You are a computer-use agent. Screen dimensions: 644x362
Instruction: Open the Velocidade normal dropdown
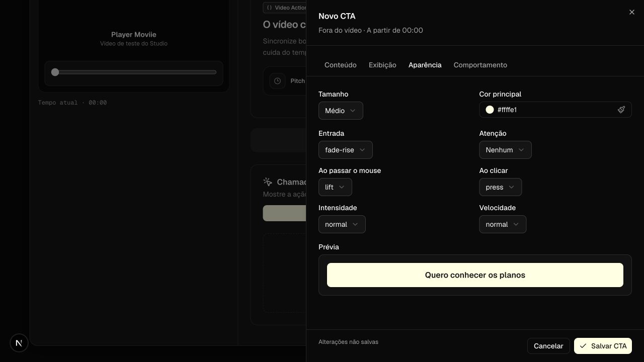[503, 224]
